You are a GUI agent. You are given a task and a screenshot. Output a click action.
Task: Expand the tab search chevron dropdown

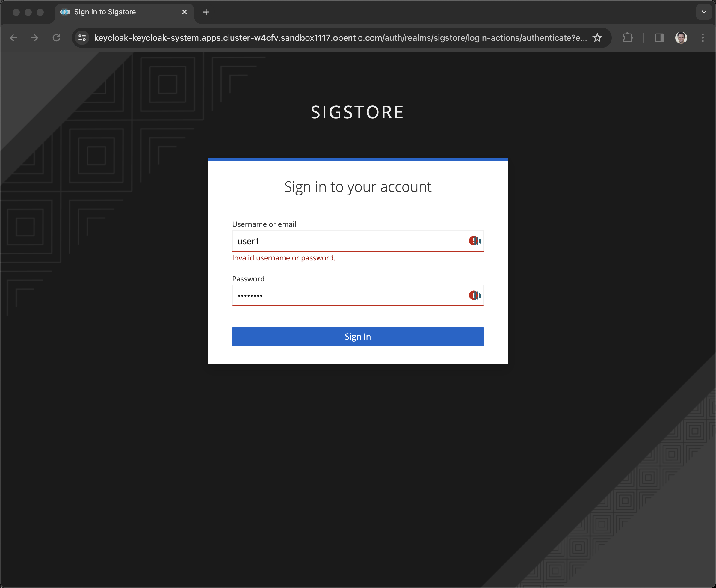click(x=704, y=12)
